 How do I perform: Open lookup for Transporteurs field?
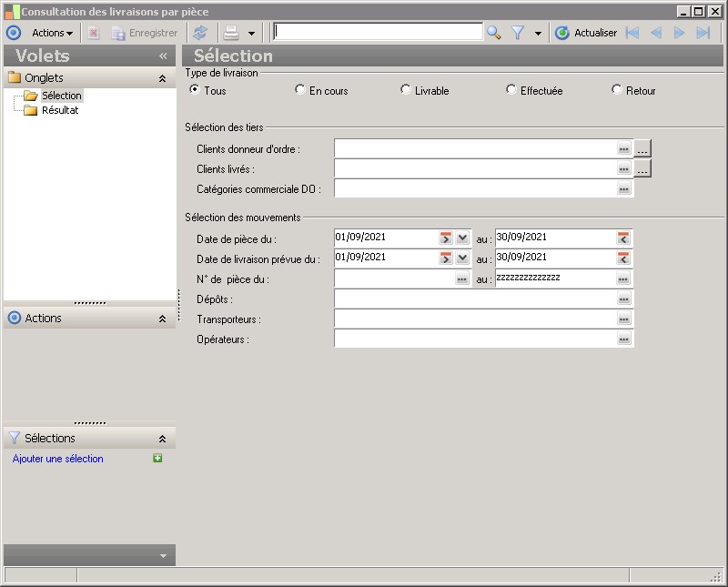(x=623, y=319)
